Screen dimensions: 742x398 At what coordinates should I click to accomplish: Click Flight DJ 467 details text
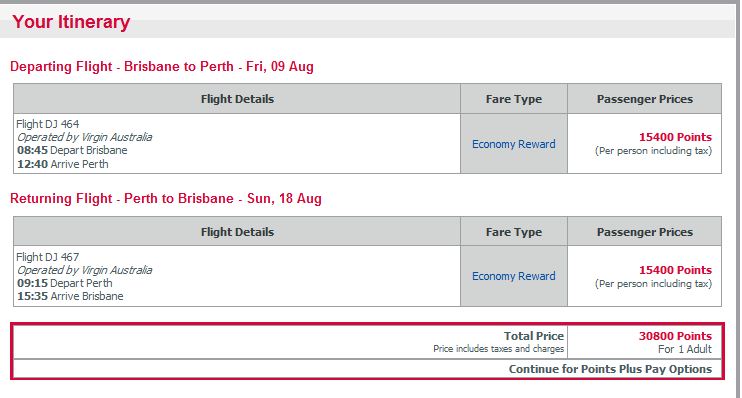point(48,257)
